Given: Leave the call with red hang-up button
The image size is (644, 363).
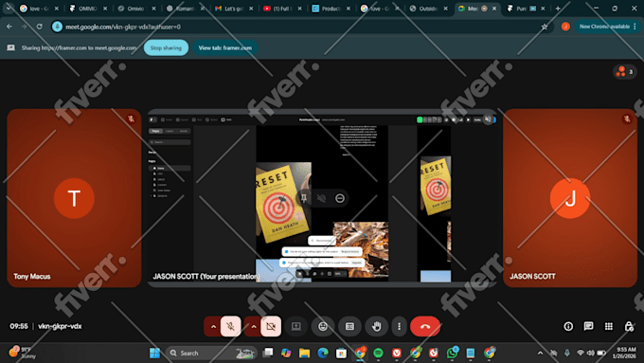Looking at the screenshot, I should [425, 326].
